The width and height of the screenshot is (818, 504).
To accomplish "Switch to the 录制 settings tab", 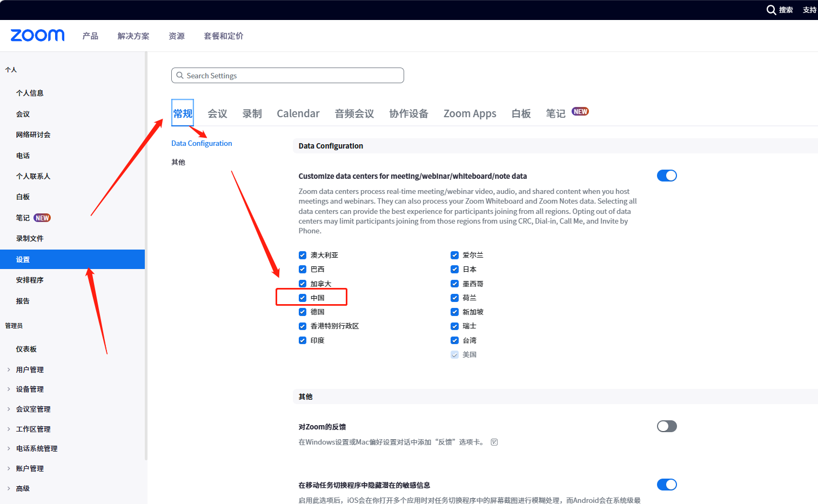I will click(x=252, y=113).
